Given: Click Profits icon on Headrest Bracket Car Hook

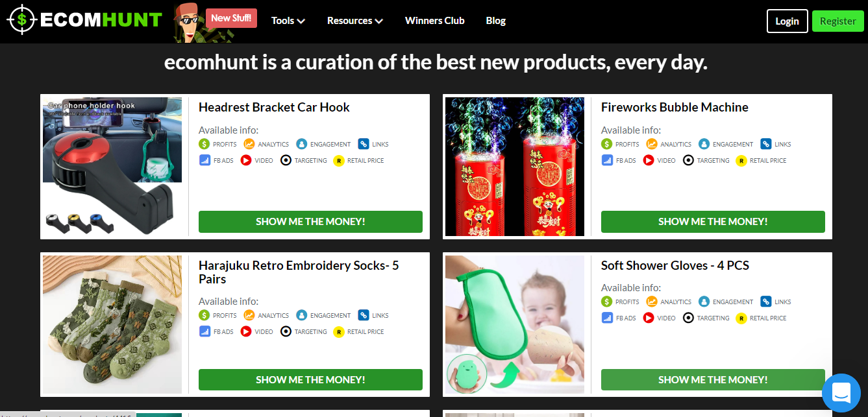Looking at the screenshot, I should pyautogui.click(x=204, y=144).
